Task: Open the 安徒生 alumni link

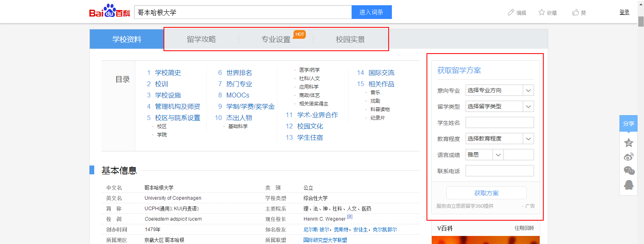Action: tap(360, 230)
